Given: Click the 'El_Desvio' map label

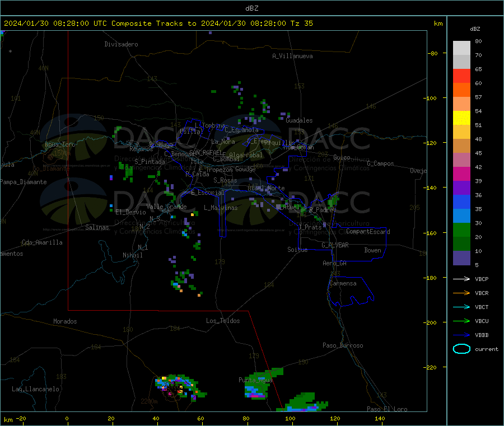Looking at the screenshot, I should (130, 212).
